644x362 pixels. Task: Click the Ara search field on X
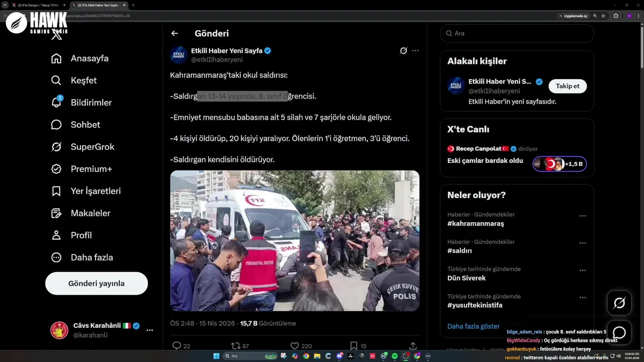[x=517, y=33]
